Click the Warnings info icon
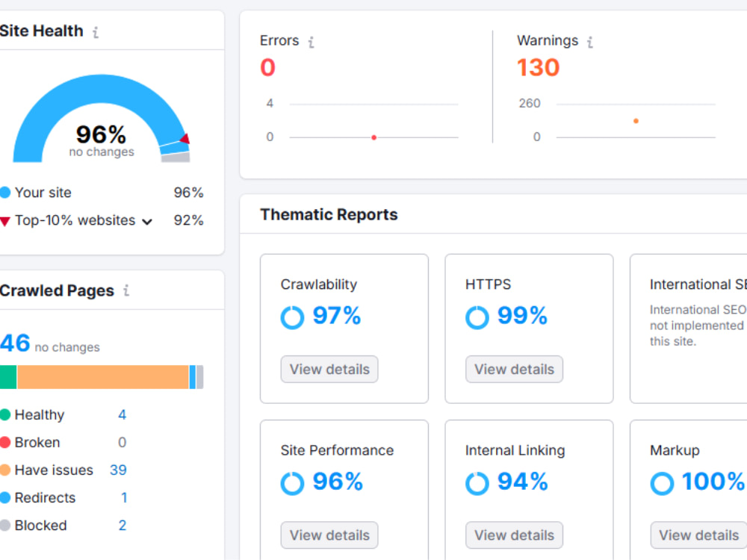The width and height of the screenshot is (747, 560). click(590, 43)
